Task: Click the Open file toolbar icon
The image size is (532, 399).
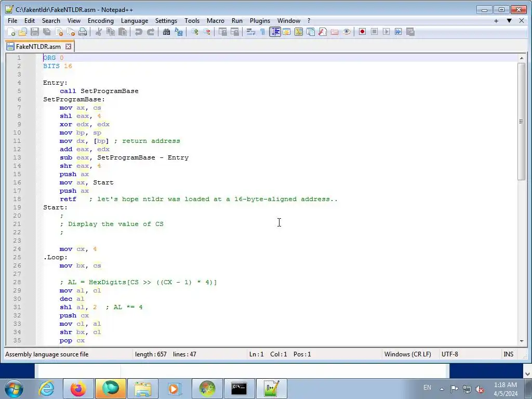Action: pyautogui.click(x=23, y=32)
